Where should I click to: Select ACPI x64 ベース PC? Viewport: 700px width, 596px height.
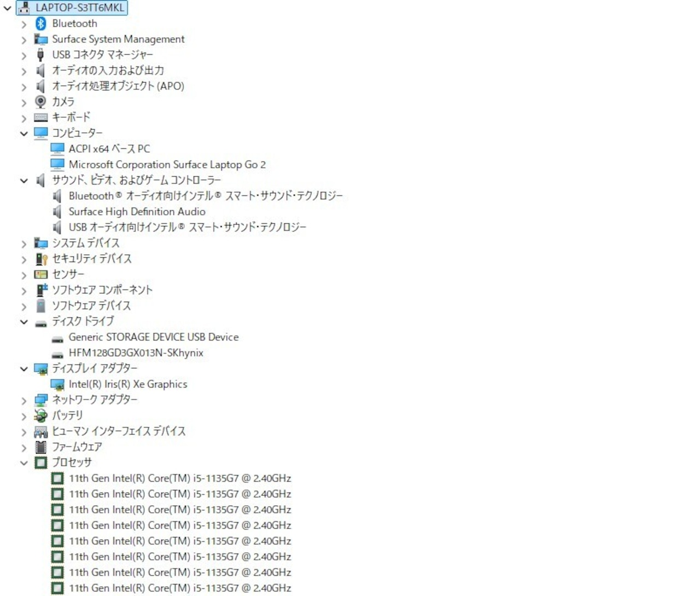point(109,149)
